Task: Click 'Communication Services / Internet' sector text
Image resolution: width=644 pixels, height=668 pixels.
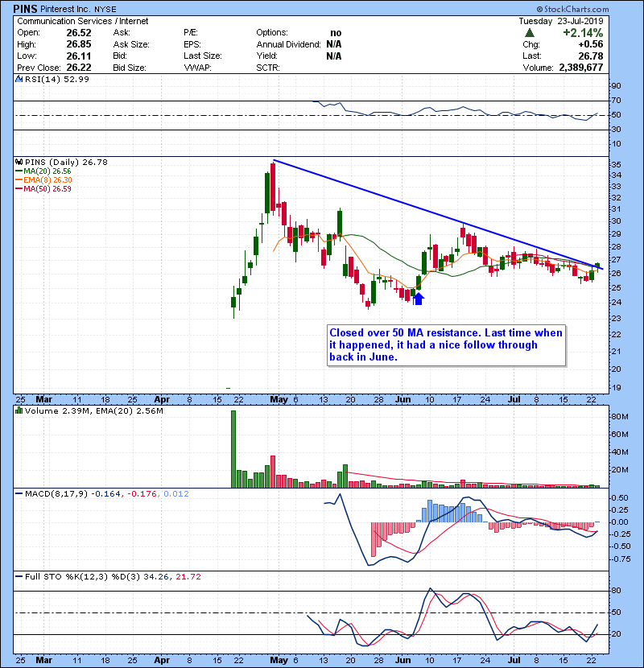Action: point(83,21)
